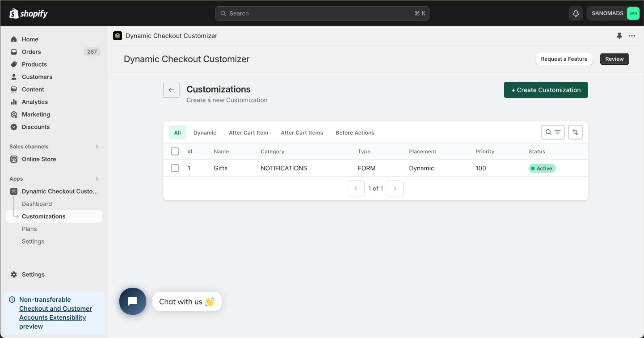The height and width of the screenshot is (338, 644).
Task: Click the Id column header
Action: coord(190,152)
